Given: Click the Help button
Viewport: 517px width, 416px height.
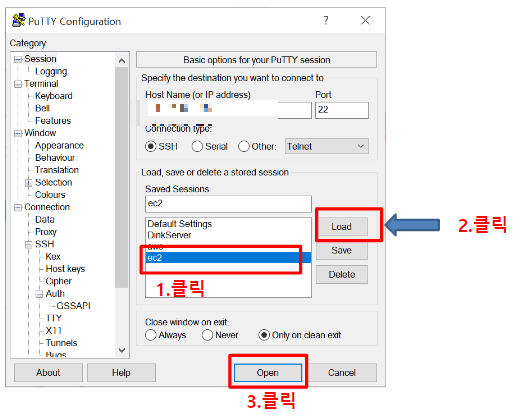Looking at the screenshot, I should pyautogui.click(x=121, y=373).
